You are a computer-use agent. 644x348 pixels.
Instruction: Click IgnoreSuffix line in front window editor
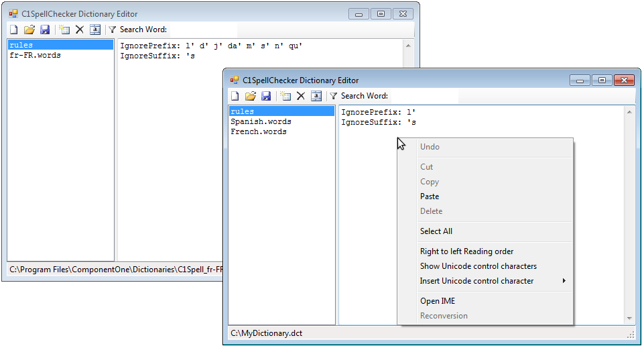coord(378,123)
